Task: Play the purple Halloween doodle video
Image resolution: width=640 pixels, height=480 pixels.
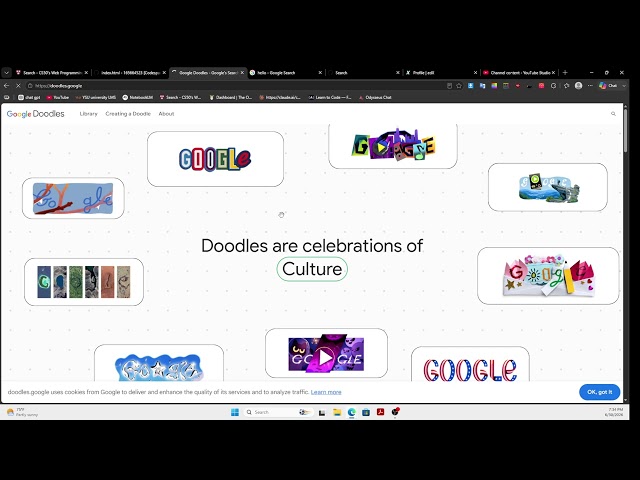Action: click(x=325, y=357)
